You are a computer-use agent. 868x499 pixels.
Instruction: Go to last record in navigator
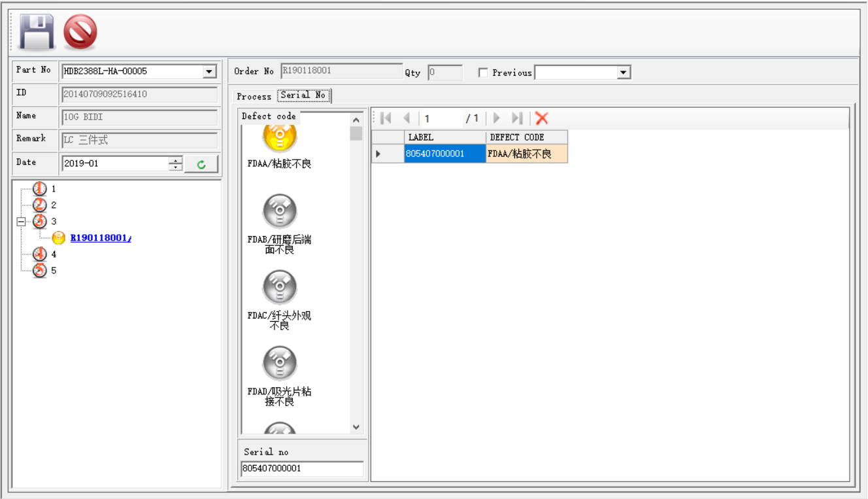517,118
